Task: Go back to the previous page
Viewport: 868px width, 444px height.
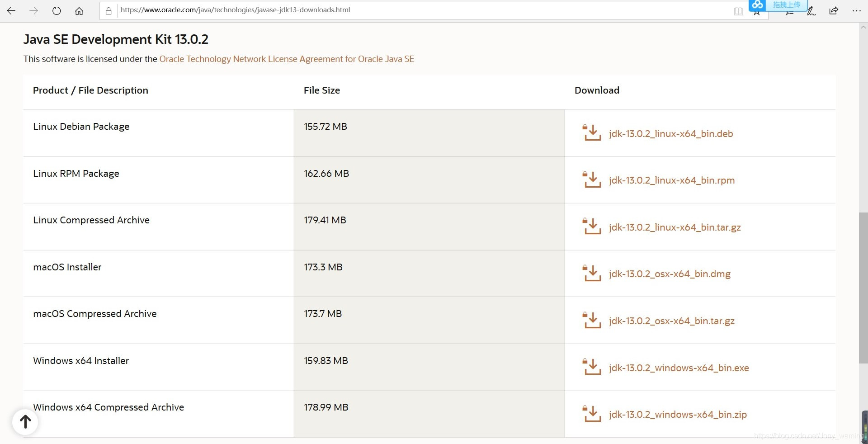Action: point(11,11)
